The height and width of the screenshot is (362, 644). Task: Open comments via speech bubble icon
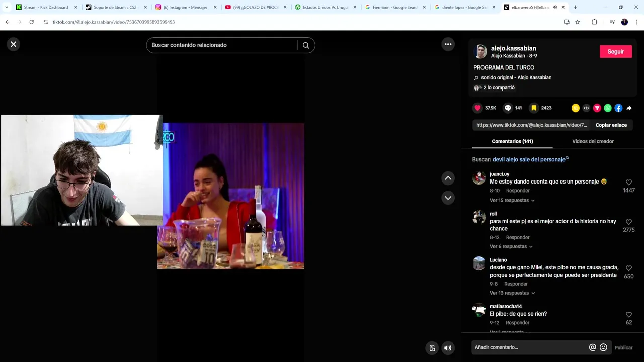(508, 108)
